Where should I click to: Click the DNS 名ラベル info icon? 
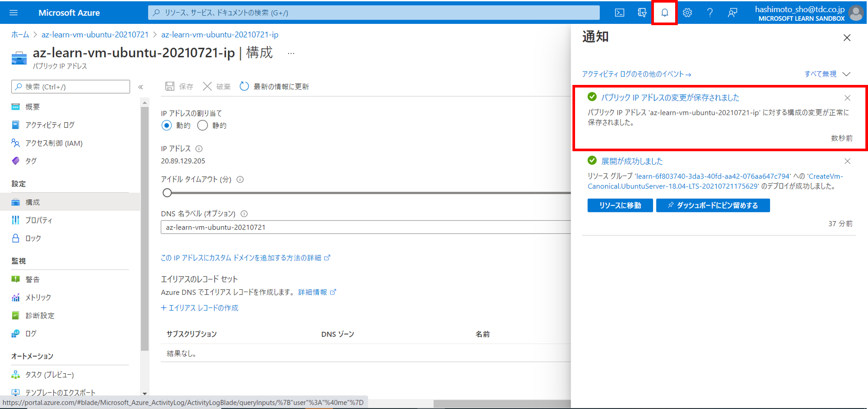244,214
